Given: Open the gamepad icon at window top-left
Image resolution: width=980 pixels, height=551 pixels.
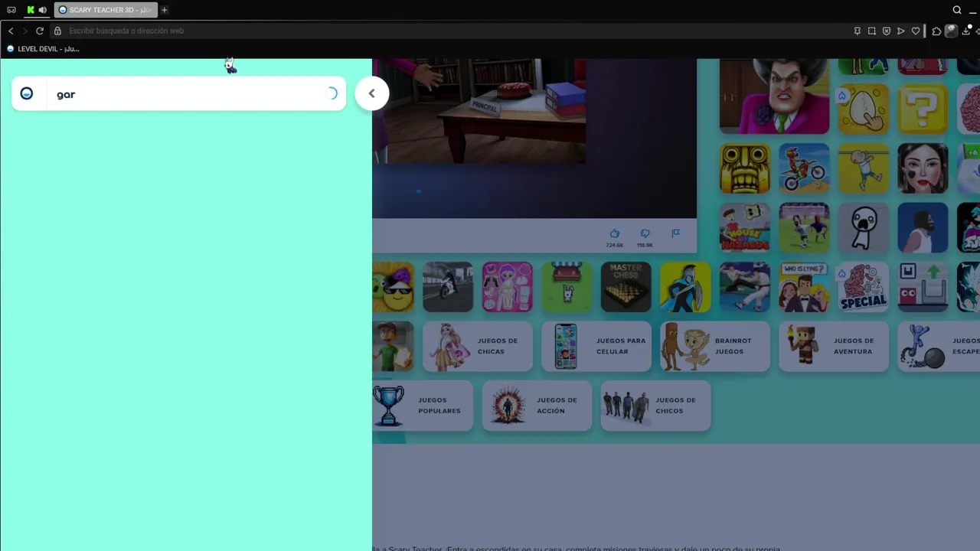Looking at the screenshot, I should coord(11,10).
